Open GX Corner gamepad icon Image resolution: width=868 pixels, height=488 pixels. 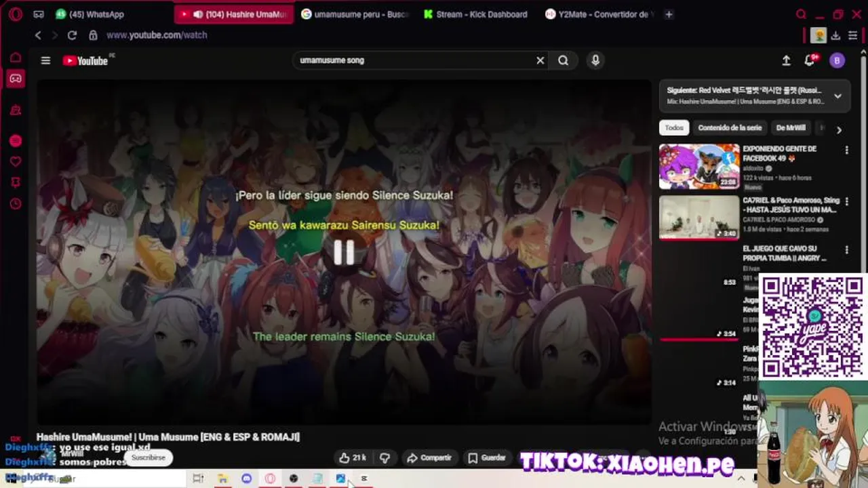[x=15, y=79]
